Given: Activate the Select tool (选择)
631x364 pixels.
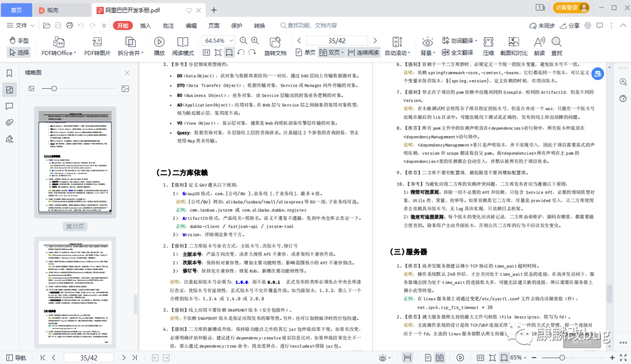Looking at the screenshot, I should [19, 52].
